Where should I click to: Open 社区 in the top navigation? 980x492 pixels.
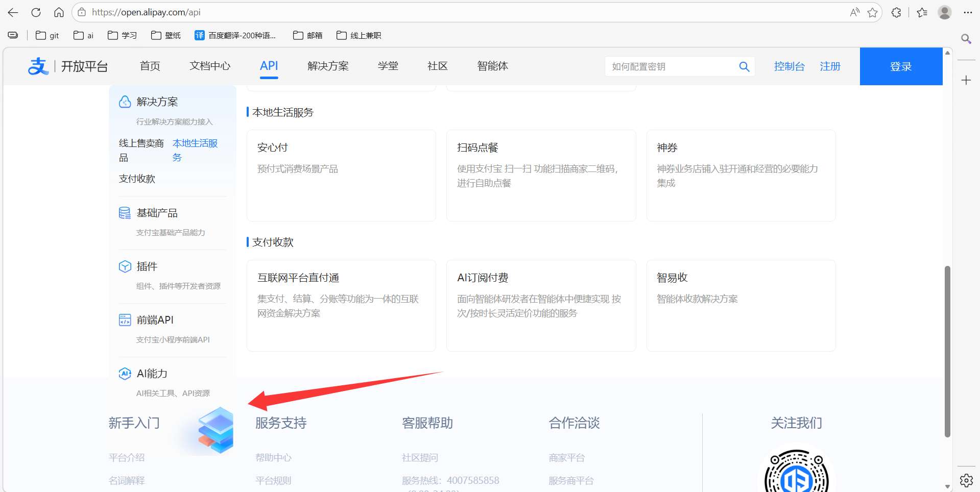[438, 66]
